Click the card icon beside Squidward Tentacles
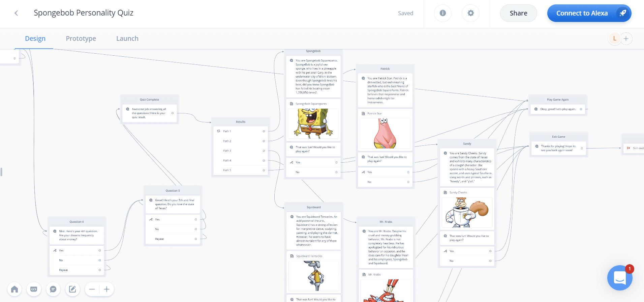The image size is (644, 302). pyautogui.click(x=292, y=256)
